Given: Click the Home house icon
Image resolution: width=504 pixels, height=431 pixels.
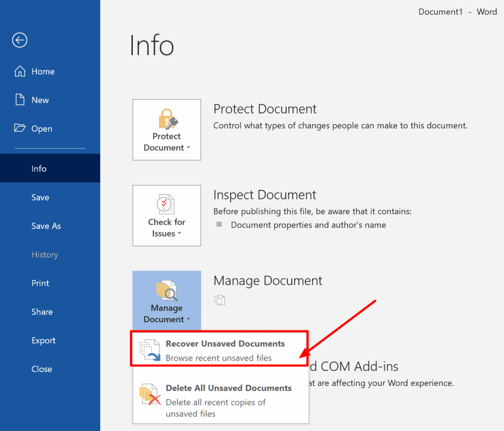Looking at the screenshot, I should click(20, 71).
